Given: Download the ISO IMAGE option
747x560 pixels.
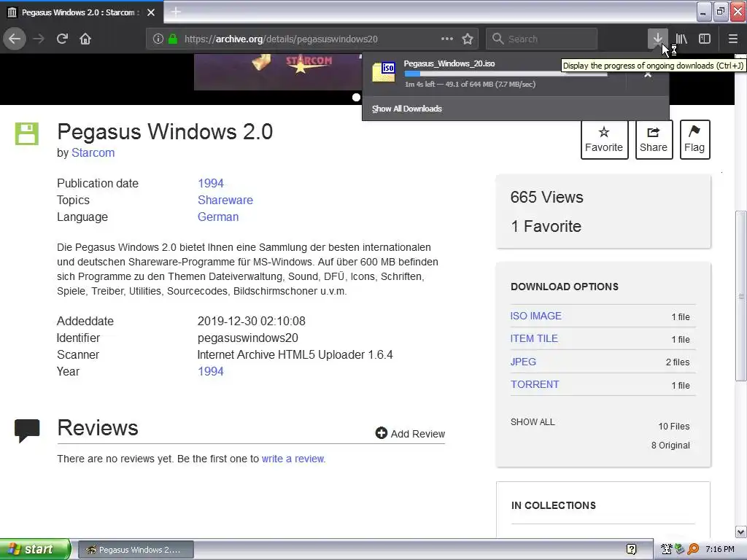Looking at the screenshot, I should [x=536, y=316].
